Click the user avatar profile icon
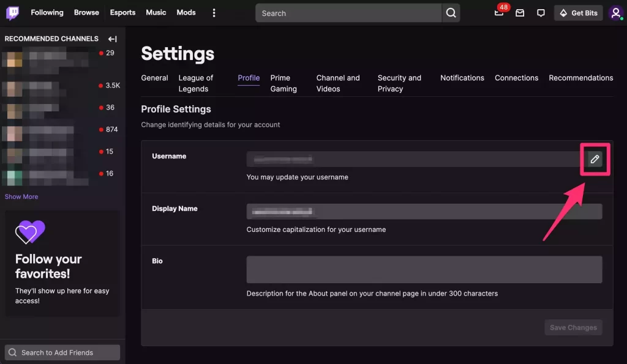The image size is (627, 364). [615, 13]
